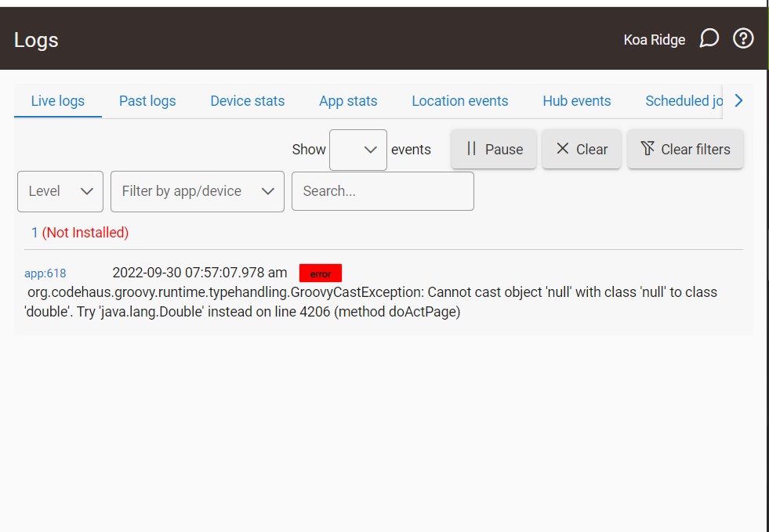This screenshot has width=769, height=532.
Task: Show more tabs with right arrow
Action: pyautogui.click(x=738, y=101)
